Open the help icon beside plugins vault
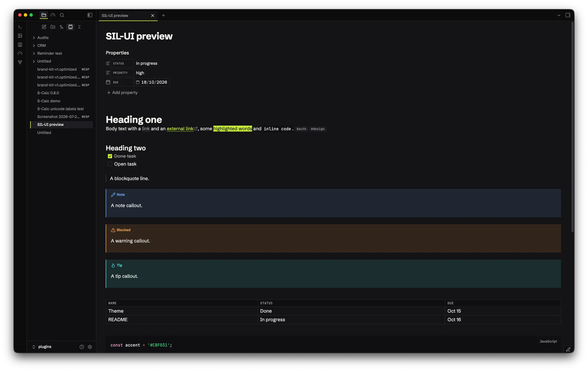588x371 pixels. pyautogui.click(x=82, y=347)
